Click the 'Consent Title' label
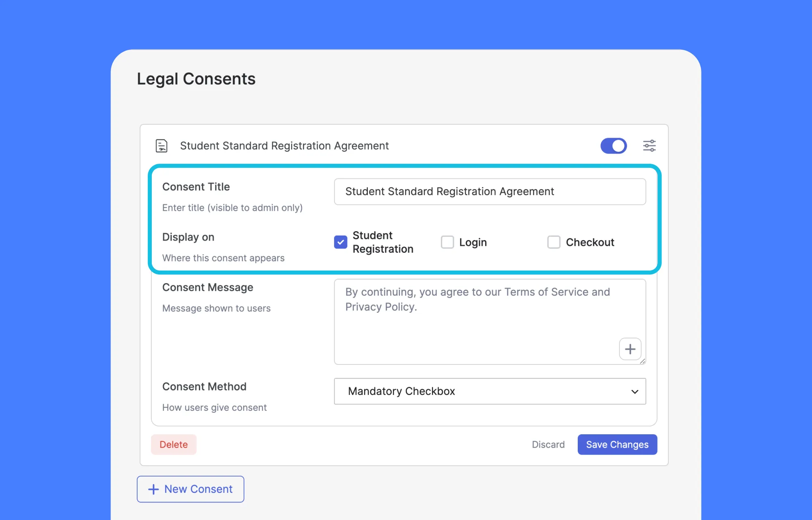Image resolution: width=812 pixels, height=520 pixels. coord(196,187)
